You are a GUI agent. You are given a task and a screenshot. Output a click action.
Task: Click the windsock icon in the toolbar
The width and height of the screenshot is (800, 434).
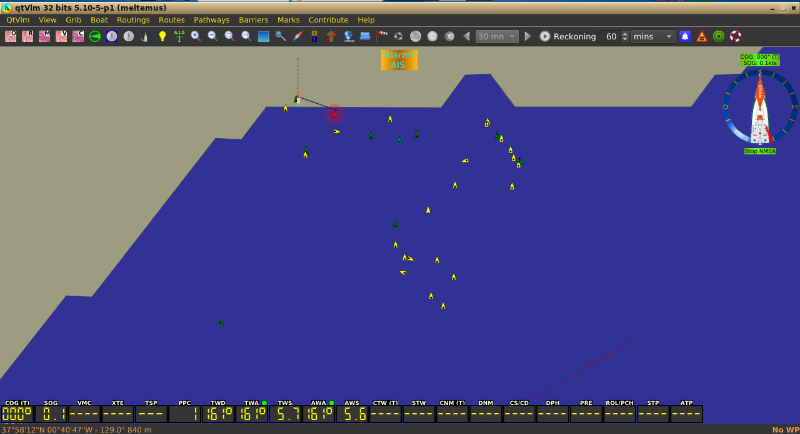pyautogui.click(x=381, y=36)
